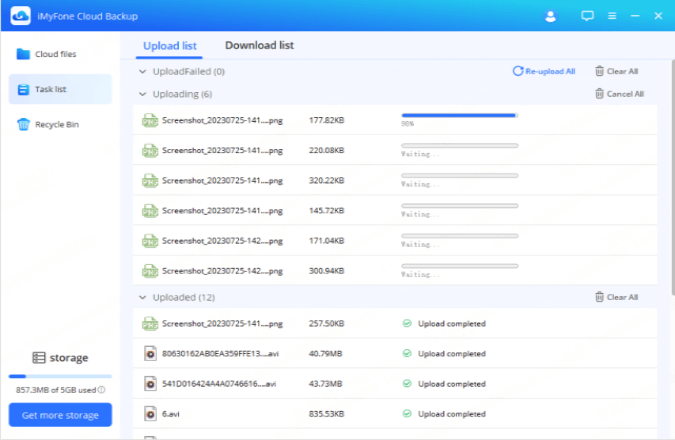The height and width of the screenshot is (440, 675).
Task: Click video icon of 43.73MB avi file
Action: 150,384
